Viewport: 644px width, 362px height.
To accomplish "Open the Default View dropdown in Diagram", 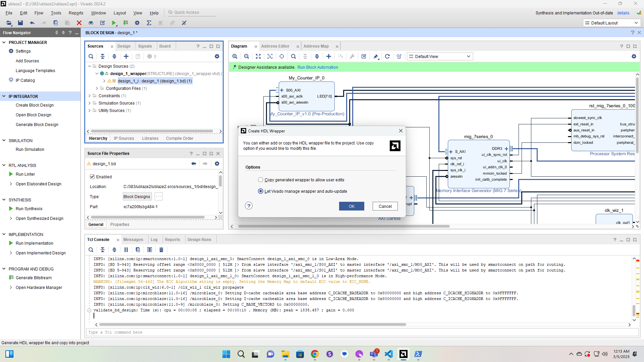I will tap(440, 56).
